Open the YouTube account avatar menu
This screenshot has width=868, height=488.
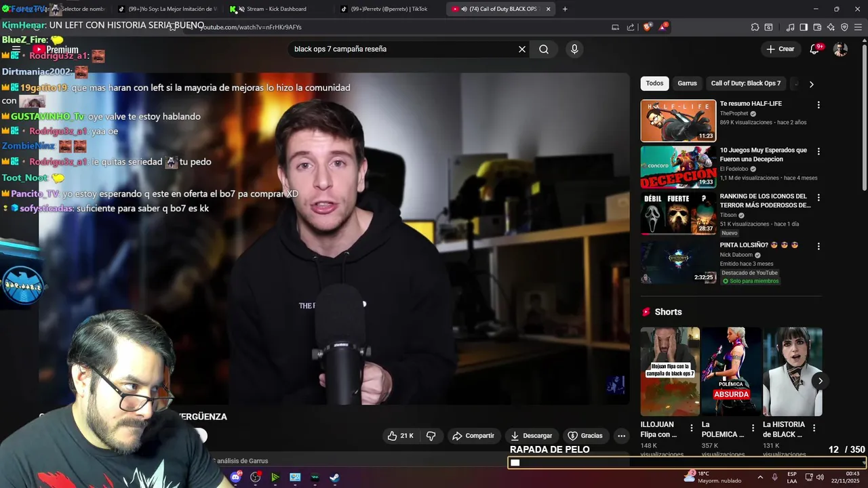click(x=840, y=49)
